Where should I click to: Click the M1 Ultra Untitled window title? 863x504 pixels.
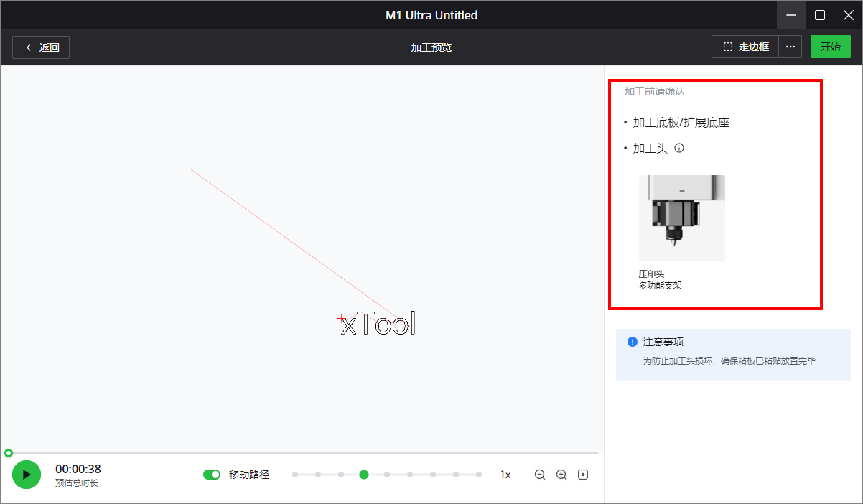(x=431, y=15)
